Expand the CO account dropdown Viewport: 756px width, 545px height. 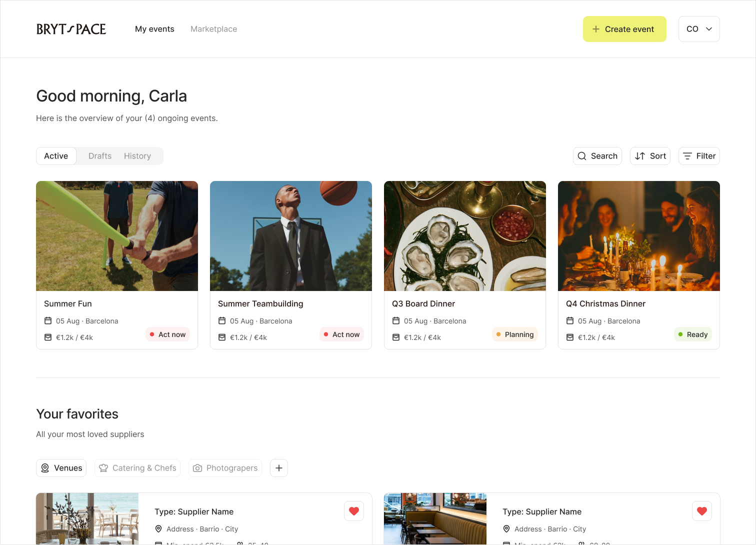click(x=699, y=29)
